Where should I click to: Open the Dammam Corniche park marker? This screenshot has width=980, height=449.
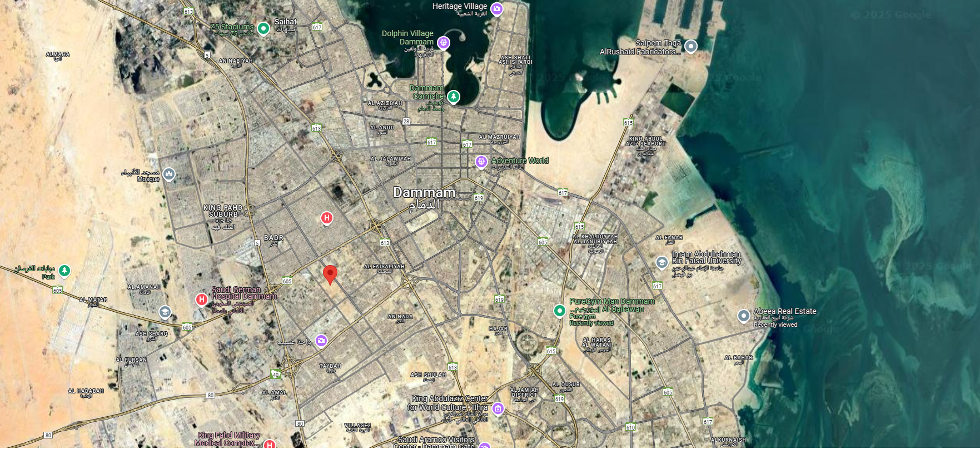454,97
